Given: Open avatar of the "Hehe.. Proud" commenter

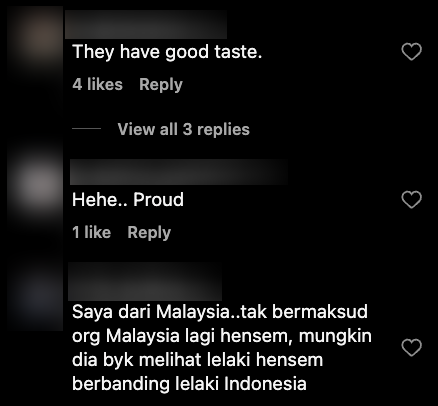Looking at the screenshot, I should pos(35,185).
